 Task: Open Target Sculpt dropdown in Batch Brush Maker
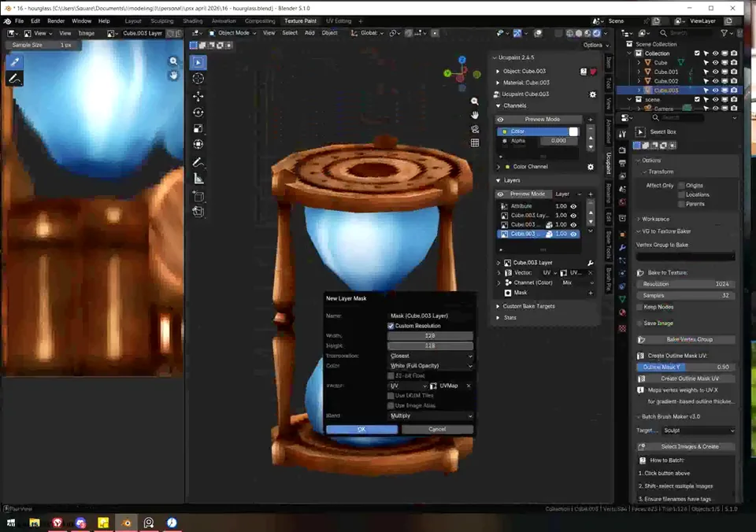[x=699, y=430]
